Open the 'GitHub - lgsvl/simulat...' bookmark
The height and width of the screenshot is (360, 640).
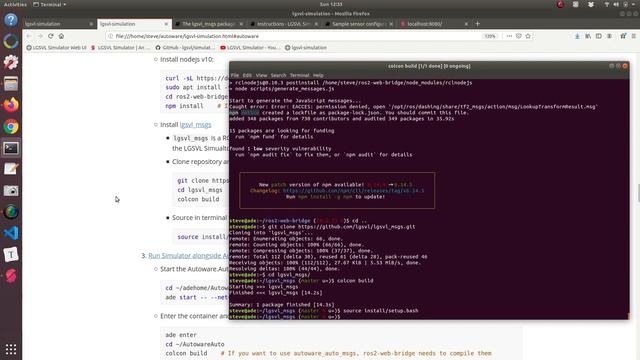point(185,48)
